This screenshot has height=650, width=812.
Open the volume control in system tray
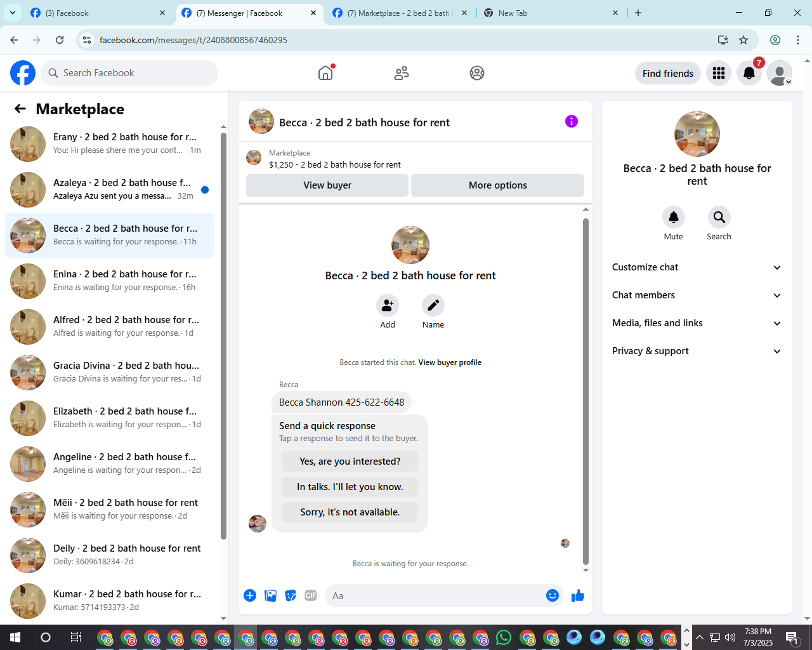730,637
